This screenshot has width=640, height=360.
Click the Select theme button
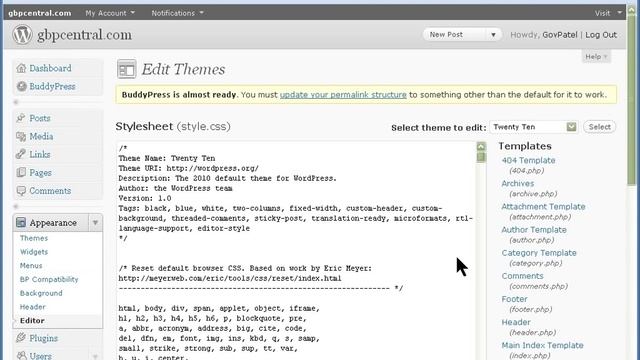(x=599, y=127)
